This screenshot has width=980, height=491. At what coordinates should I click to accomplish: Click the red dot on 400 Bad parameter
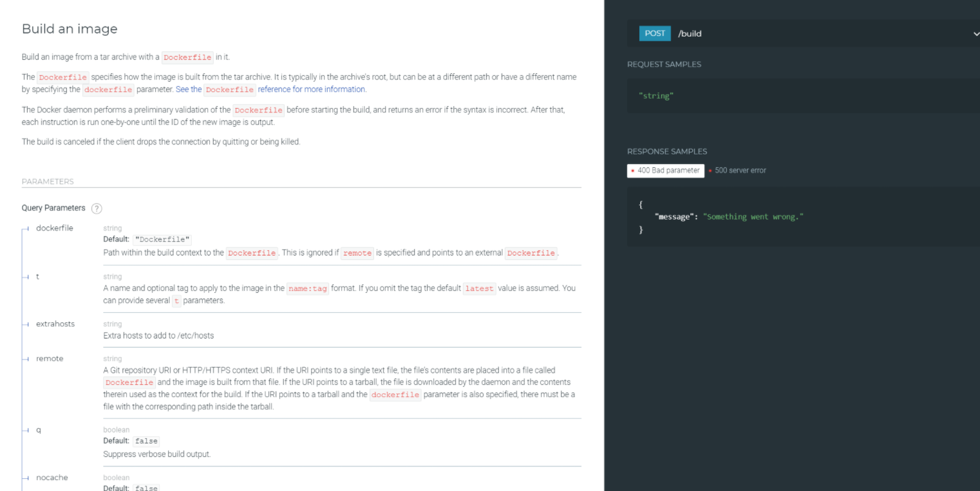(x=634, y=171)
